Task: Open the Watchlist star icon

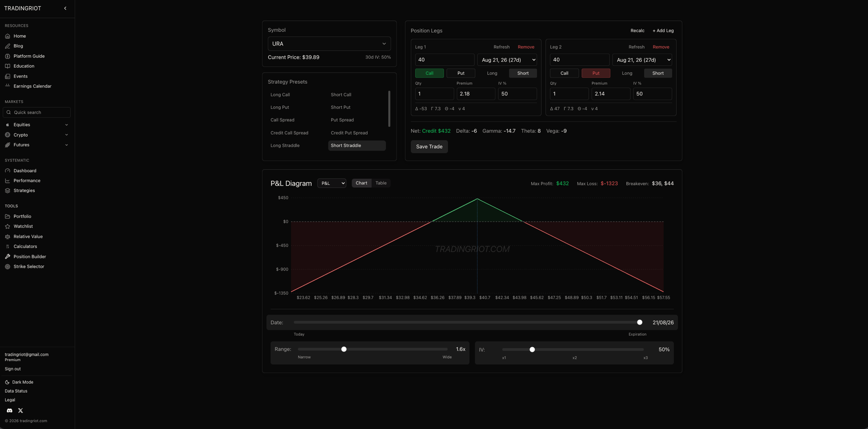Action: pos(7,226)
